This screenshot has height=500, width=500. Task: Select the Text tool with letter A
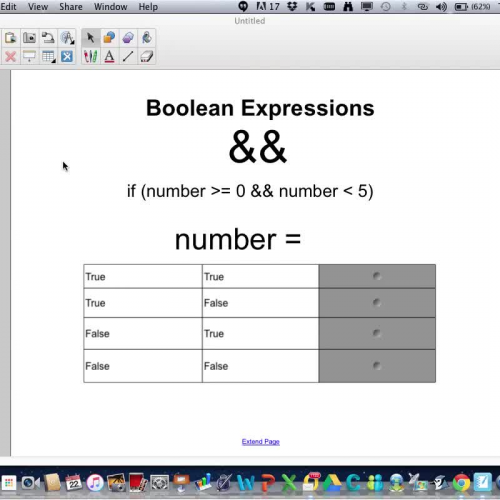point(109,56)
